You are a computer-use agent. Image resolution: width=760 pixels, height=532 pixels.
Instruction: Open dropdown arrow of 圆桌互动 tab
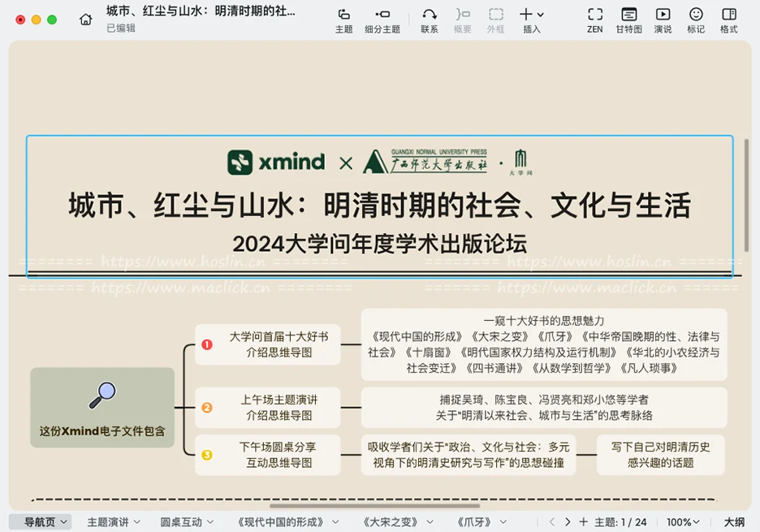(x=210, y=522)
